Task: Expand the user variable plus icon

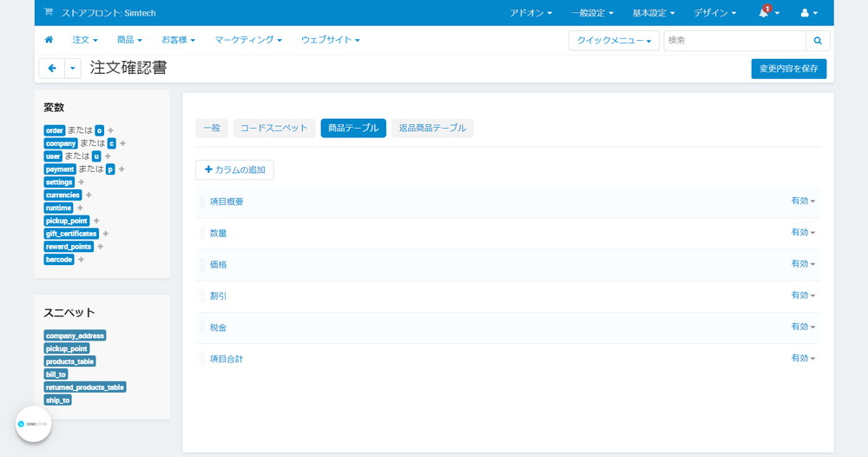Action: click(x=108, y=156)
